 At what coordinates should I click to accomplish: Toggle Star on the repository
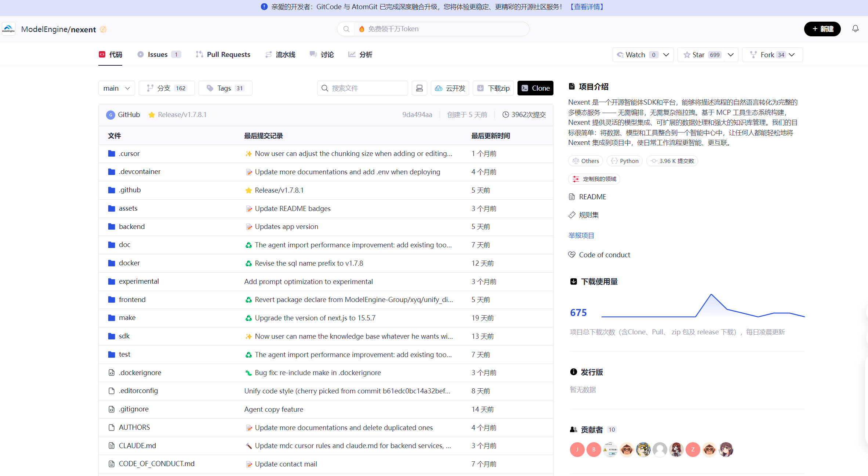click(698, 55)
